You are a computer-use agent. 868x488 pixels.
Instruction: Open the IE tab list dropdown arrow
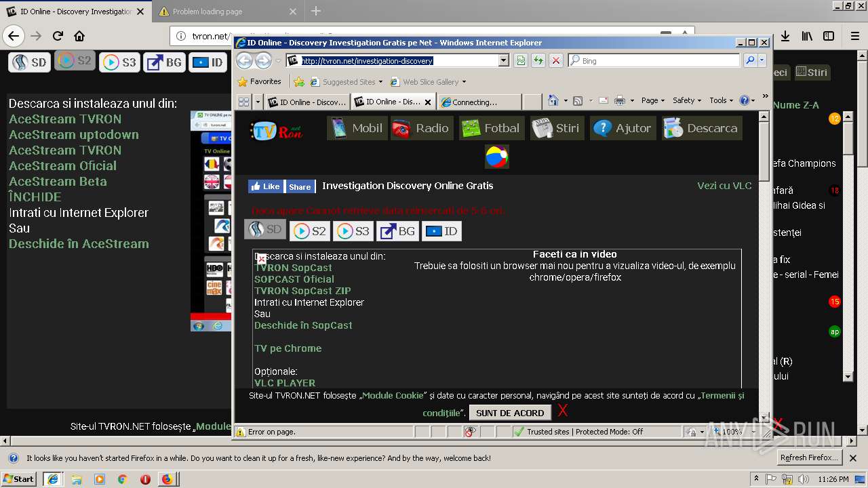click(258, 102)
